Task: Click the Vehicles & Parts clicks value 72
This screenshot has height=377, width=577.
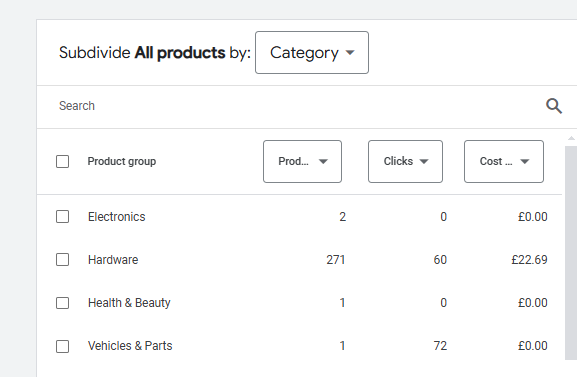Action: point(440,346)
